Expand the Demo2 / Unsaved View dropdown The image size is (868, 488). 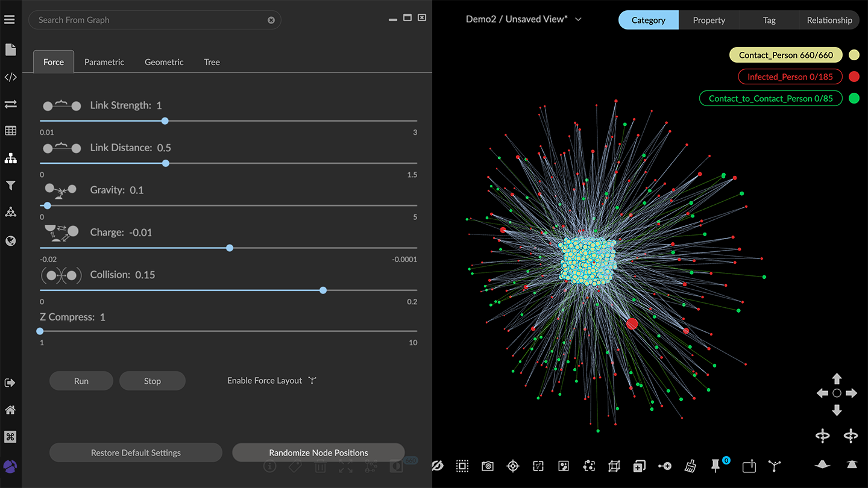tap(578, 19)
